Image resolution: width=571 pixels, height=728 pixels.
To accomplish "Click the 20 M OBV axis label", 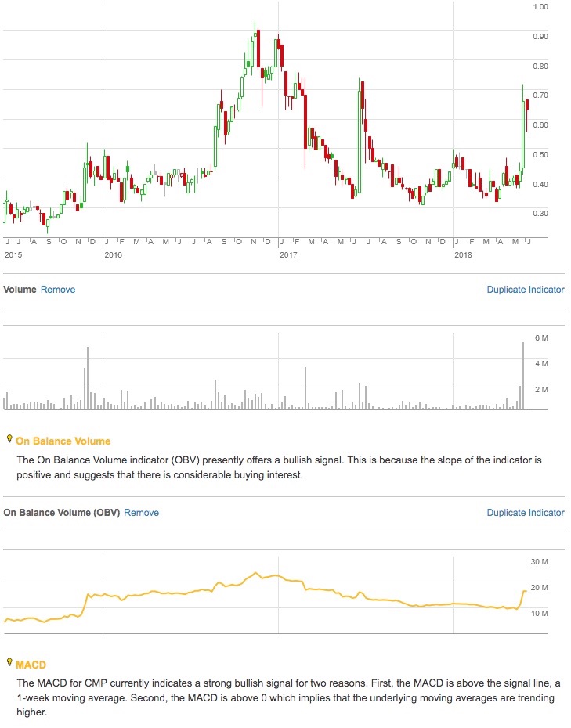I will coord(540,588).
